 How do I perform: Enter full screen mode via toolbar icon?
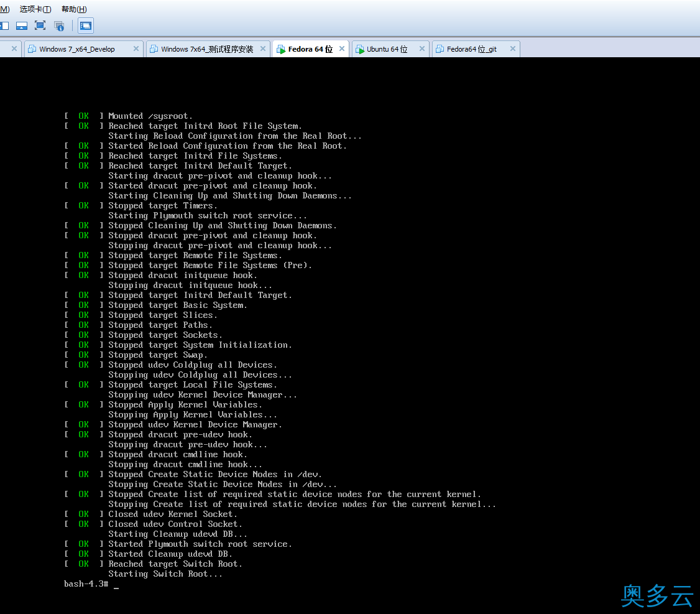coord(40,26)
